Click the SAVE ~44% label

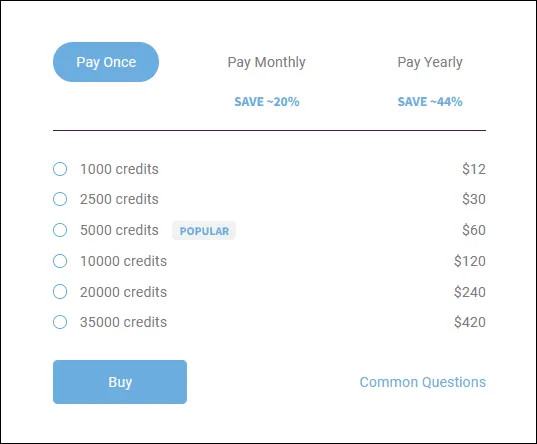(430, 102)
